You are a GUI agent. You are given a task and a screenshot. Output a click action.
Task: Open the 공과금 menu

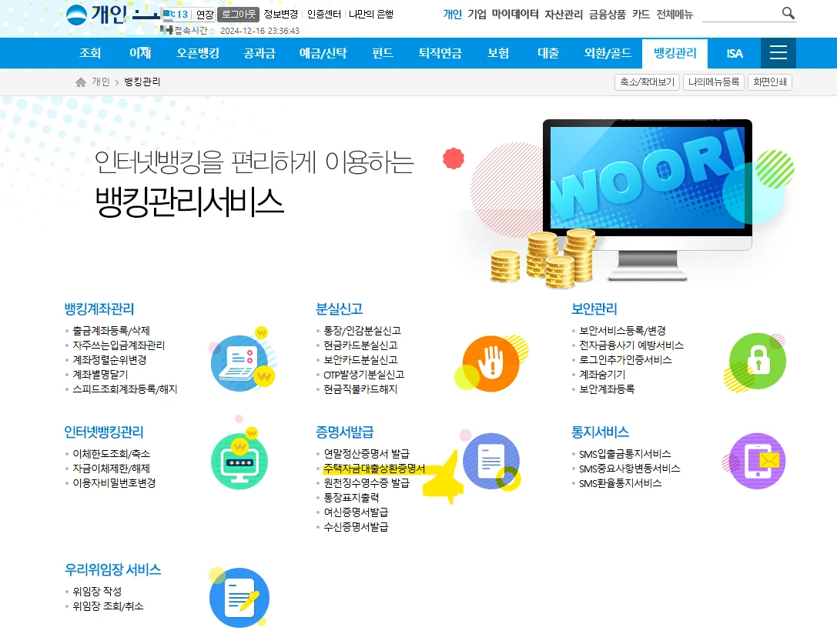click(x=259, y=53)
